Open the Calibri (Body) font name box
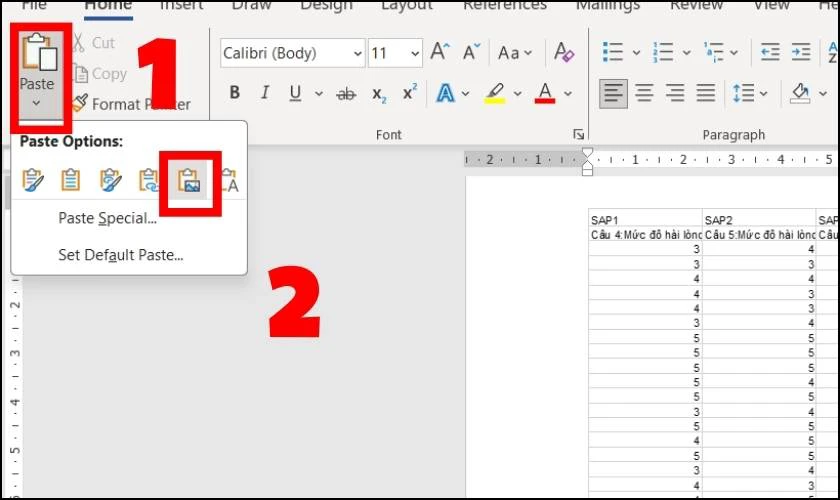This screenshot has width=840, height=500. 292,53
